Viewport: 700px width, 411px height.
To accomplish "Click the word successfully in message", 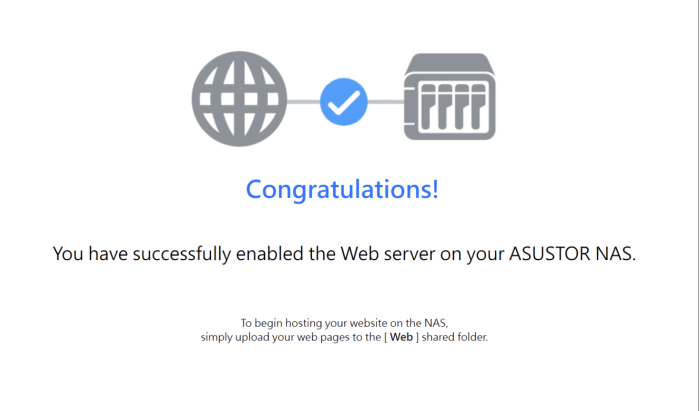I will pyautogui.click(x=179, y=254).
